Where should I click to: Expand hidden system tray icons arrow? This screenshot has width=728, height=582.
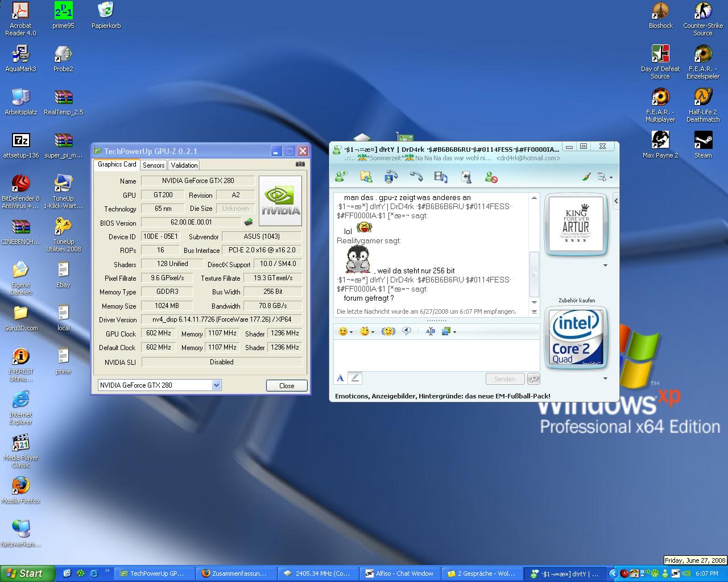pos(613,573)
